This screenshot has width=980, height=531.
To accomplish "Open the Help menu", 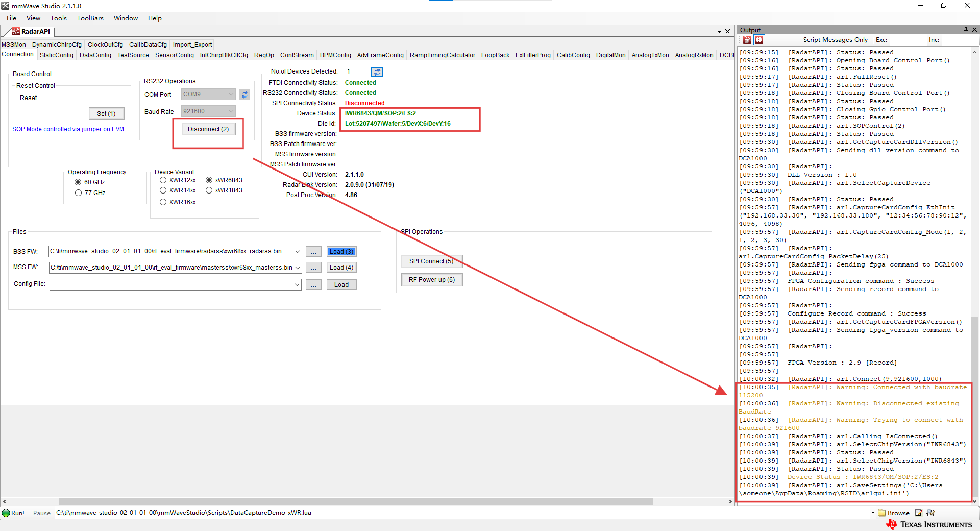I will 155,18.
